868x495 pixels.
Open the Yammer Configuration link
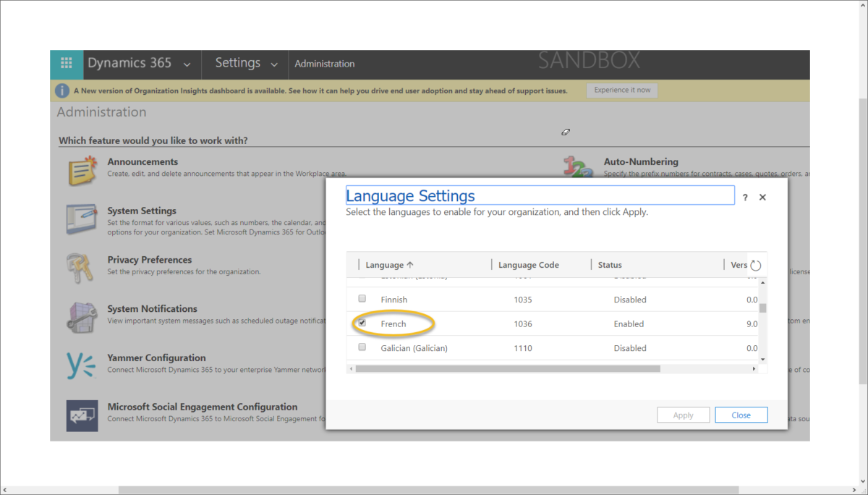[157, 358]
